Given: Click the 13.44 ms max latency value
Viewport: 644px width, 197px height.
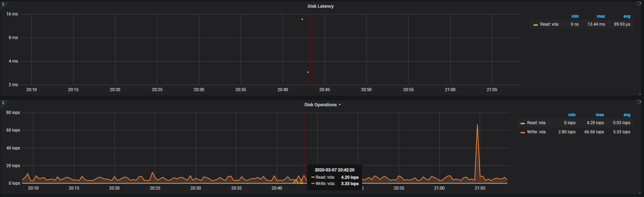Looking at the screenshot, I should tap(596, 24).
